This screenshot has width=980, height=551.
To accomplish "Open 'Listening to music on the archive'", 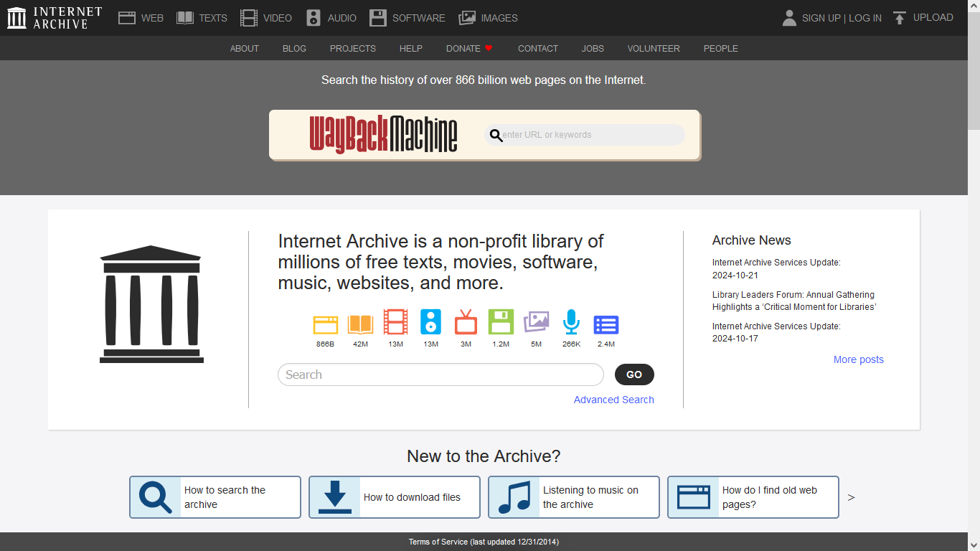I will (x=590, y=497).
